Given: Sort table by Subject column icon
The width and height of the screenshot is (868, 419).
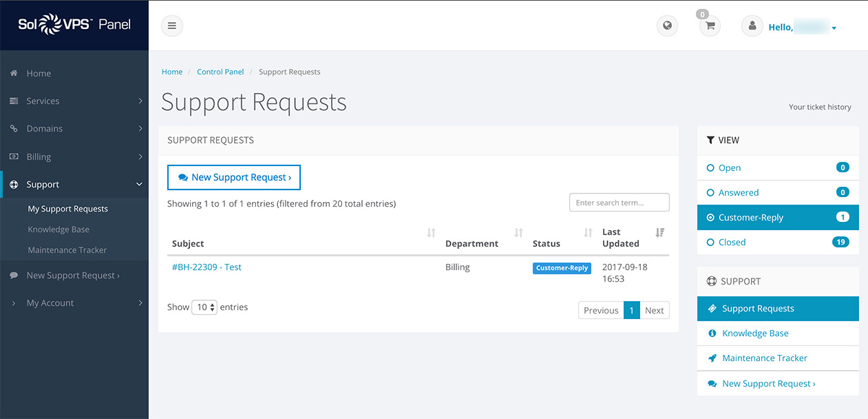Looking at the screenshot, I should point(431,233).
